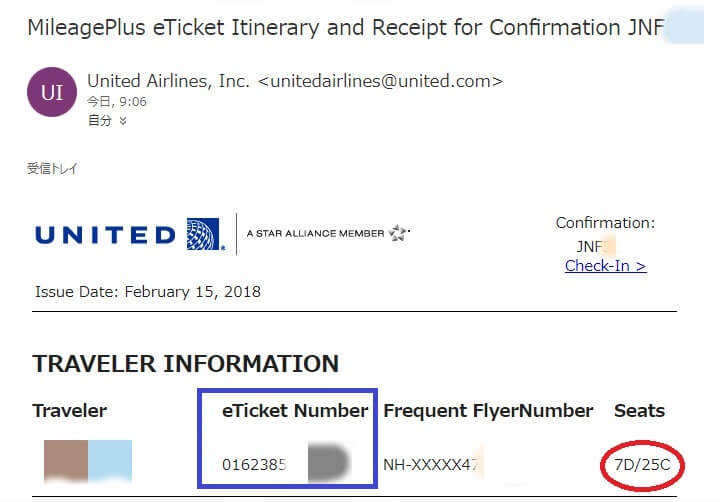Click sender name United Airlines, Inc.
This screenshot has width=720, height=502.
[169, 81]
